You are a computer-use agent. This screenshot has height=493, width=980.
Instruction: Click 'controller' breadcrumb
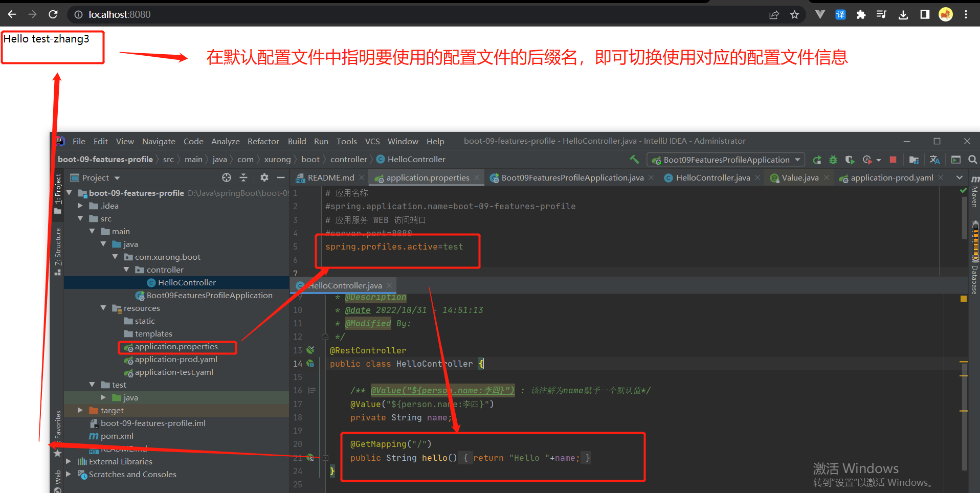point(349,160)
